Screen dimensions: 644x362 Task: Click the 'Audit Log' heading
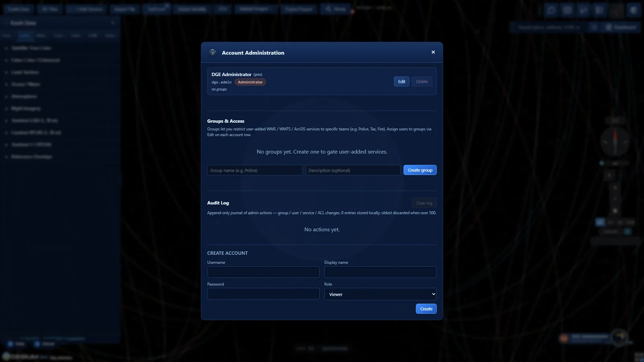coord(218,203)
